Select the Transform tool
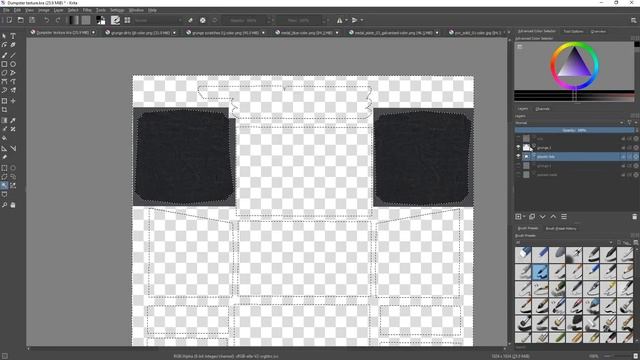The height and width of the screenshot is (360, 640). pos(4,101)
